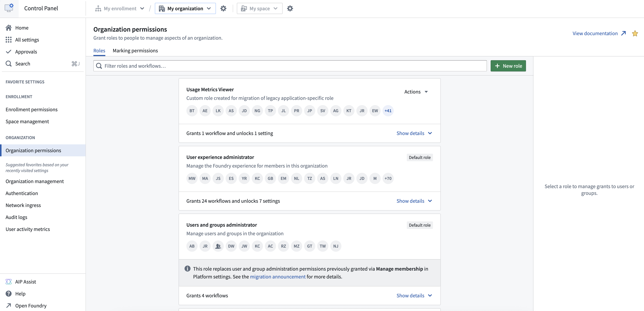Toggle the favorite star icon
644x311 pixels.
(635, 33)
